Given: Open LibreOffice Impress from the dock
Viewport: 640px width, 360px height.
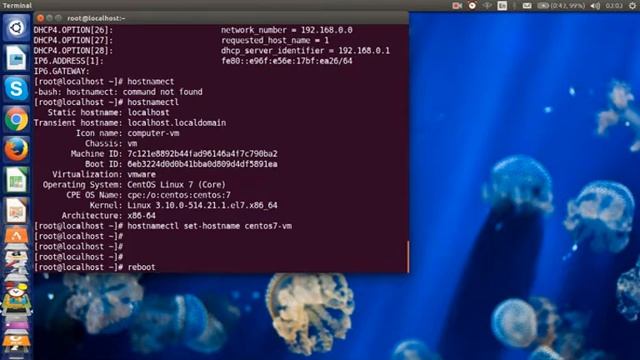Looking at the screenshot, I should point(16,210).
